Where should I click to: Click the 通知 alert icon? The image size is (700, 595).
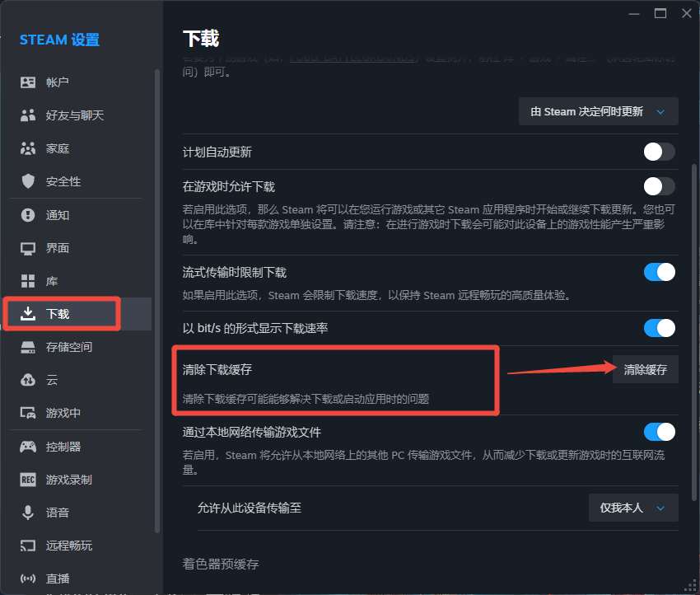(28, 215)
